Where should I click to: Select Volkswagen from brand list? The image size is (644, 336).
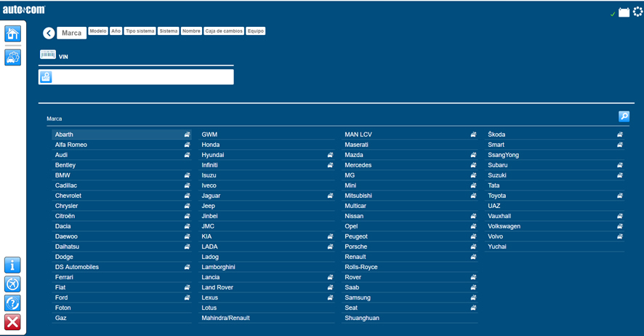(555, 226)
